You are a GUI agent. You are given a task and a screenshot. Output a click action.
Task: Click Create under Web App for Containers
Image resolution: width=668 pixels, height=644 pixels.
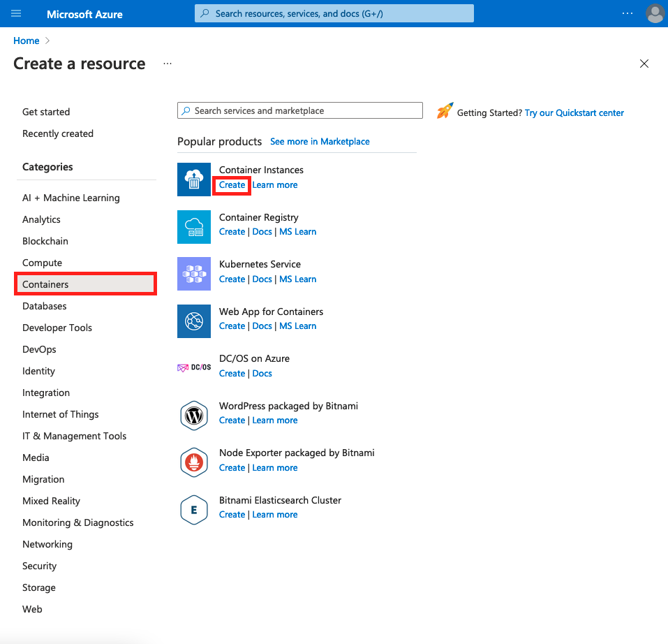(232, 326)
